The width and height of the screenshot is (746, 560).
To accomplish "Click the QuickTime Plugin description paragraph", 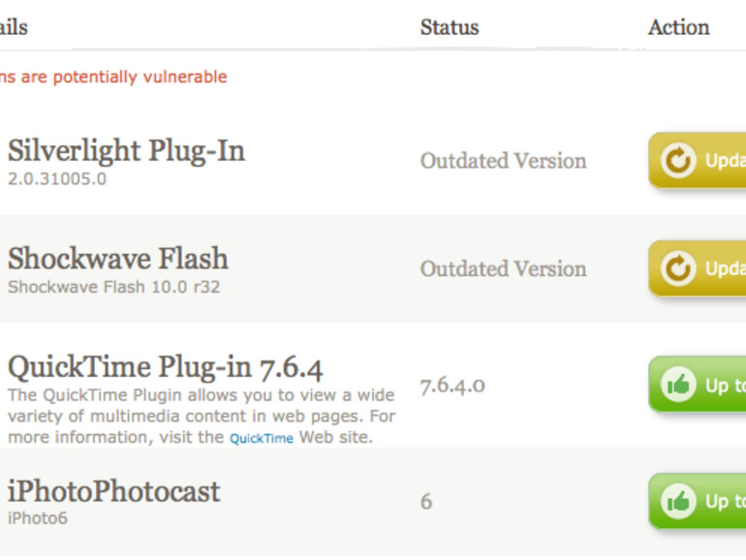I will click(x=201, y=417).
